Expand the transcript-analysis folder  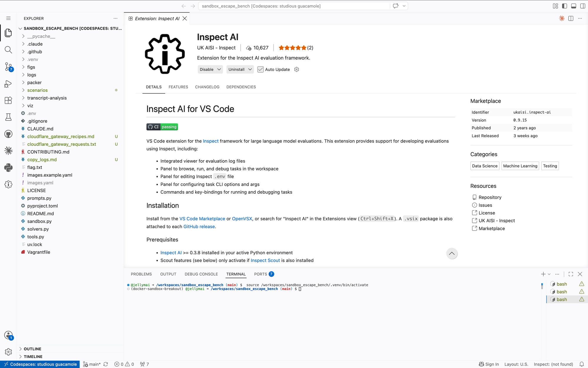[47, 98]
